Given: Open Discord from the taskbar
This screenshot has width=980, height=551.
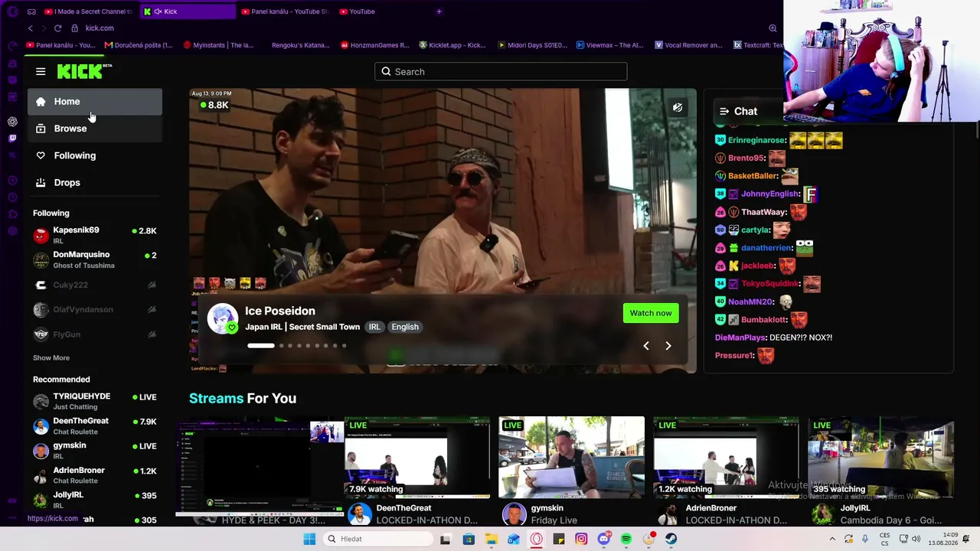Looking at the screenshot, I should pos(604,540).
